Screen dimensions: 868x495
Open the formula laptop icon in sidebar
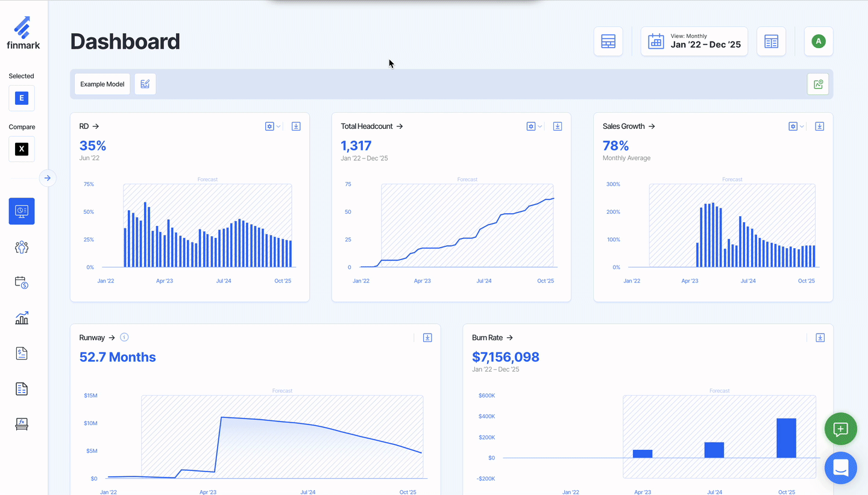coord(22,425)
